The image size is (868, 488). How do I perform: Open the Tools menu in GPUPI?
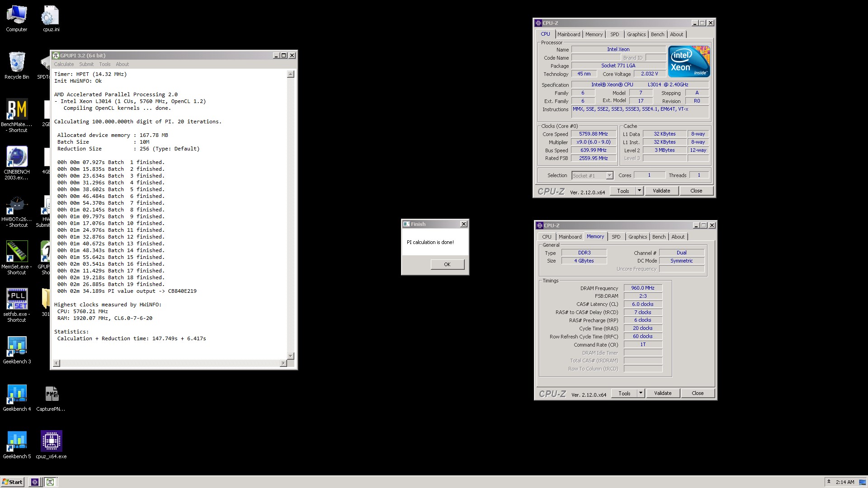pyautogui.click(x=105, y=64)
